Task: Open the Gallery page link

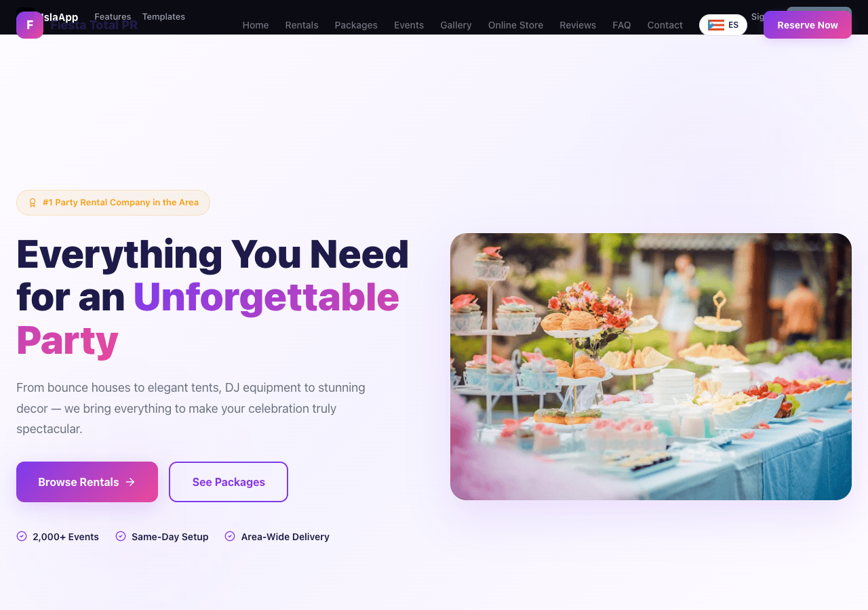Action: coord(456,25)
